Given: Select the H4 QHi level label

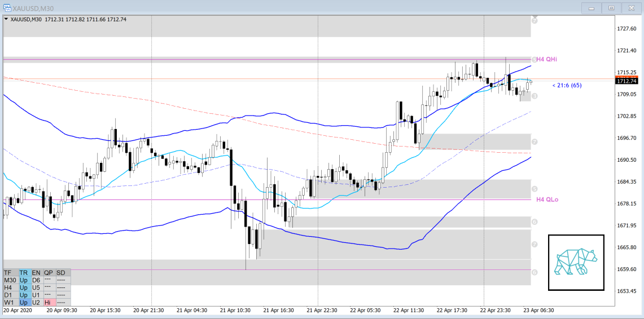Looking at the screenshot, I should pos(547,59).
